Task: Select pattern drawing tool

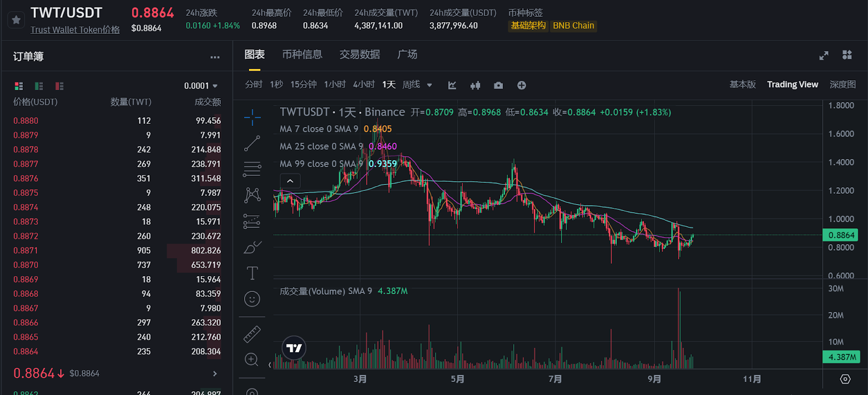Action: [x=252, y=195]
